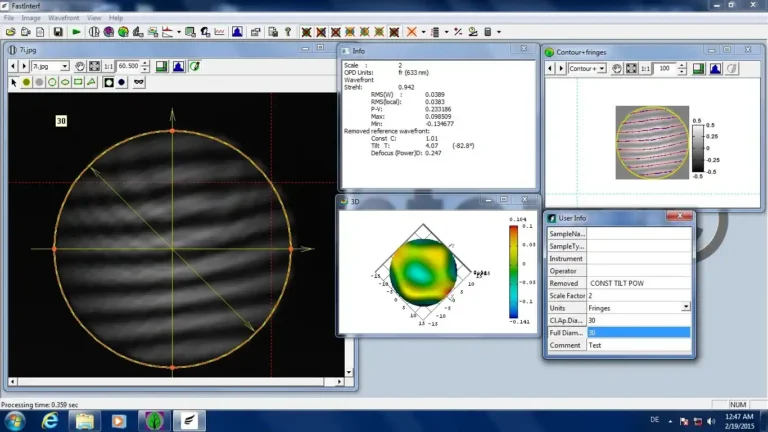768x432 pixels.
Task: Toggle the 1:1 zoom button in 7i.jpg
Action: tap(109, 66)
